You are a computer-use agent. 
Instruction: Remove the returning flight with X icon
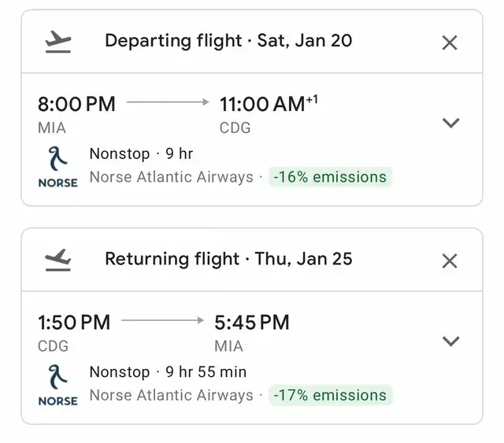click(x=450, y=261)
